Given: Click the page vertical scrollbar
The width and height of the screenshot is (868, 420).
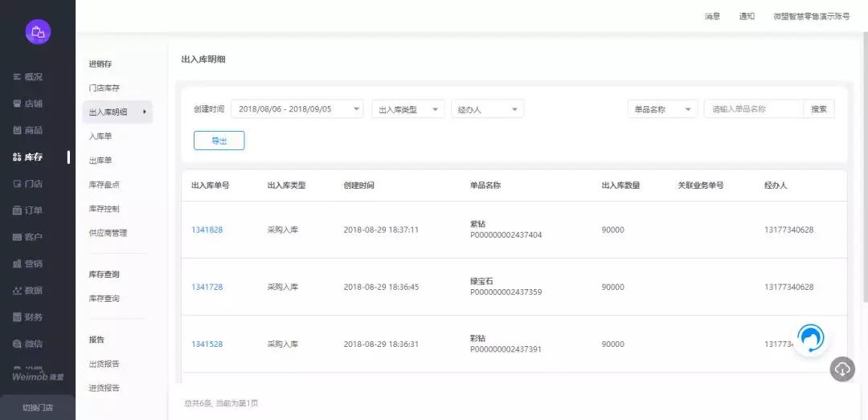Looking at the screenshot, I should [x=866, y=166].
